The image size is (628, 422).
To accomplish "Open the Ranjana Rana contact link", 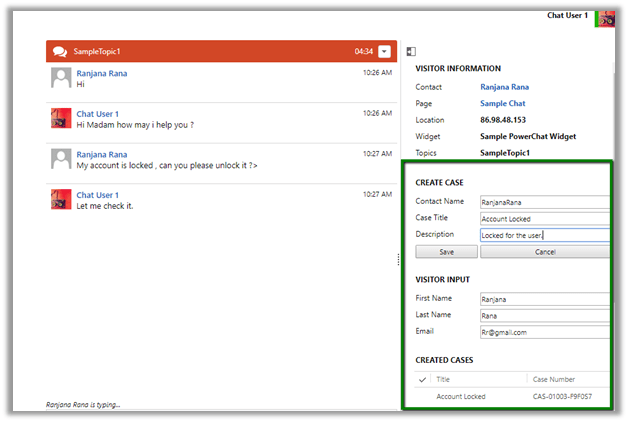I will point(510,87).
